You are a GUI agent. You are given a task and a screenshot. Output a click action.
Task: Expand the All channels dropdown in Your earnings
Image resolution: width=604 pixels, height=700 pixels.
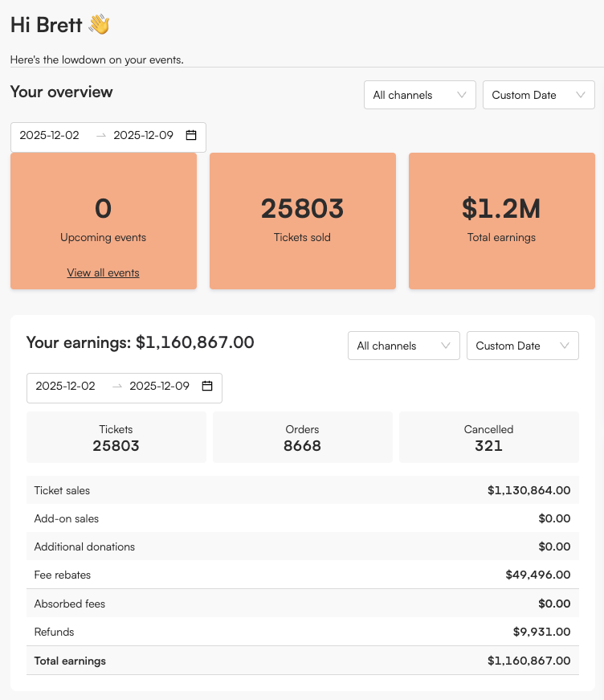[x=403, y=346]
